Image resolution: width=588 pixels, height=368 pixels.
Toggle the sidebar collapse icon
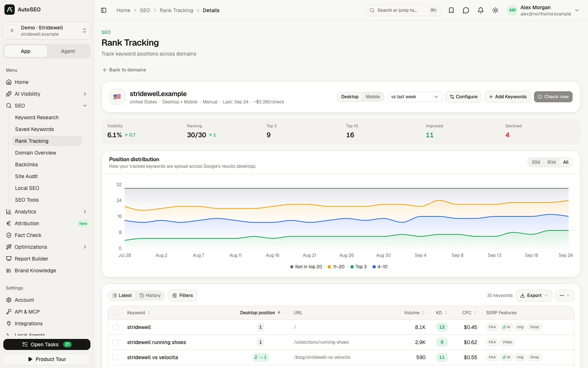point(104,10)
